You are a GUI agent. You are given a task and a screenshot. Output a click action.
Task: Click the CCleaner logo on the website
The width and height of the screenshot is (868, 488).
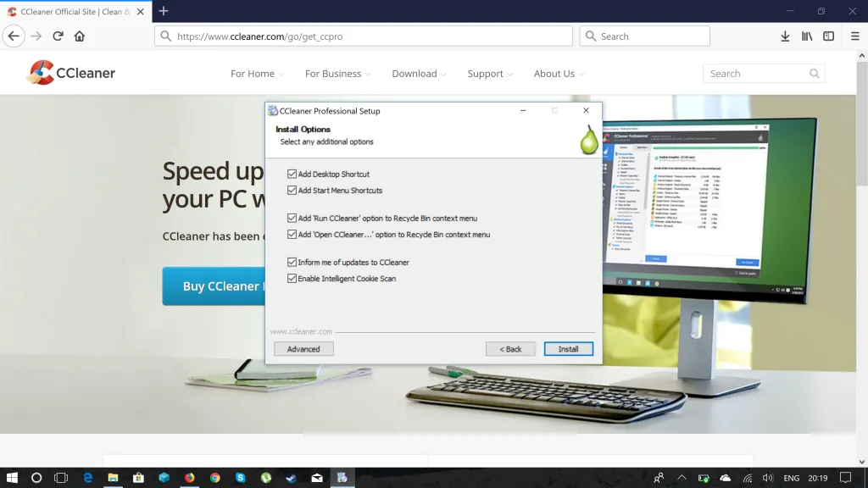tap(71, 73)
